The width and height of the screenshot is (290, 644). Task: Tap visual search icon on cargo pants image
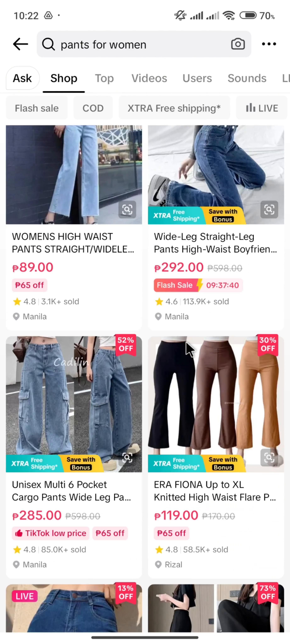pyautogui.click(x=127, y=458)
